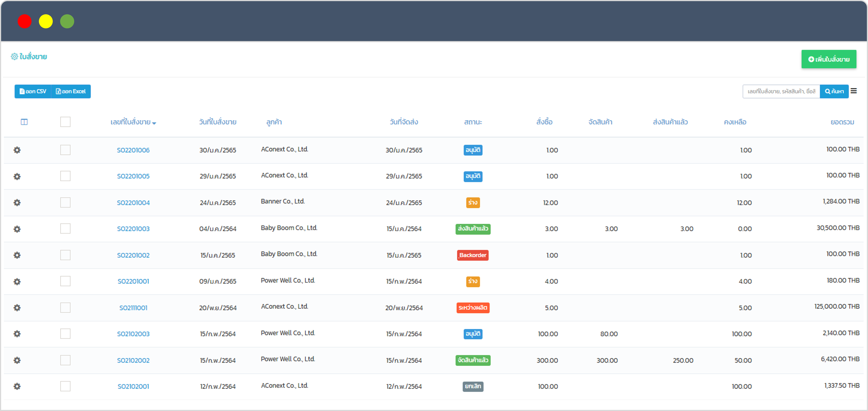Open gear menu for SO2201001 row
This screenshot has width=868, height=411.
pyautogui.click(x=17, y=282)
